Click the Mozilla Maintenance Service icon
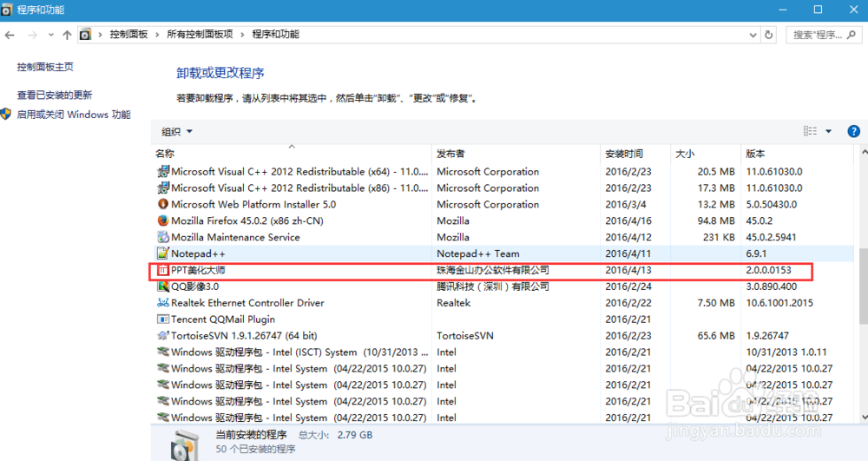Screen dimensions: 868x461 coord(163,237)
